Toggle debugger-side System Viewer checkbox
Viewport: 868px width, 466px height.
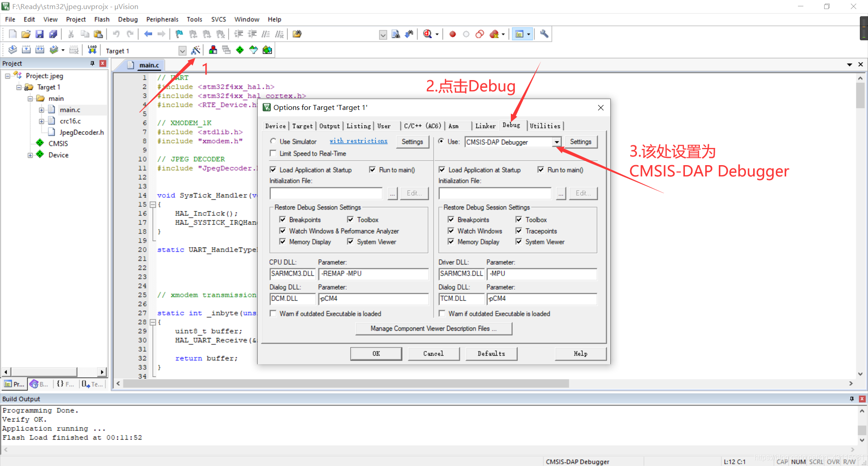click(519, 242)
